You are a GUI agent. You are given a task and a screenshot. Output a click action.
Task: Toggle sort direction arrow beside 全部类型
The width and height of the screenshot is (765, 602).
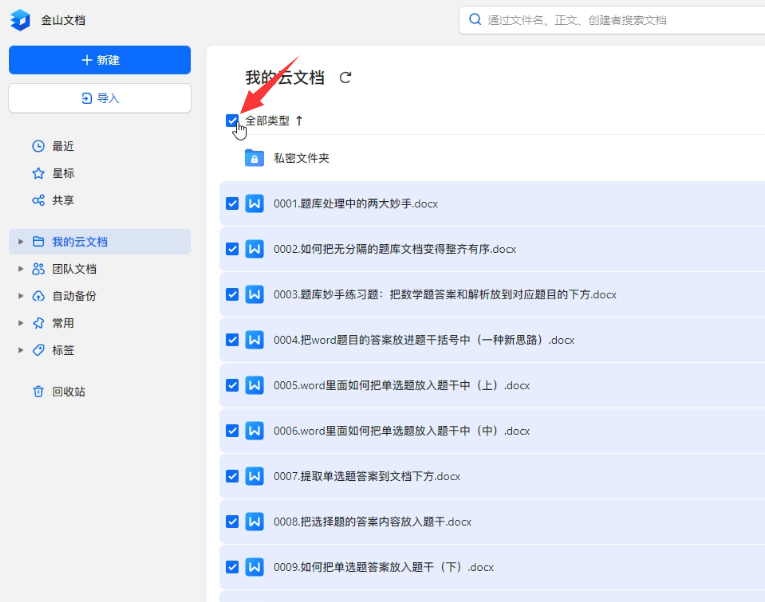click(x=299, y=120)
